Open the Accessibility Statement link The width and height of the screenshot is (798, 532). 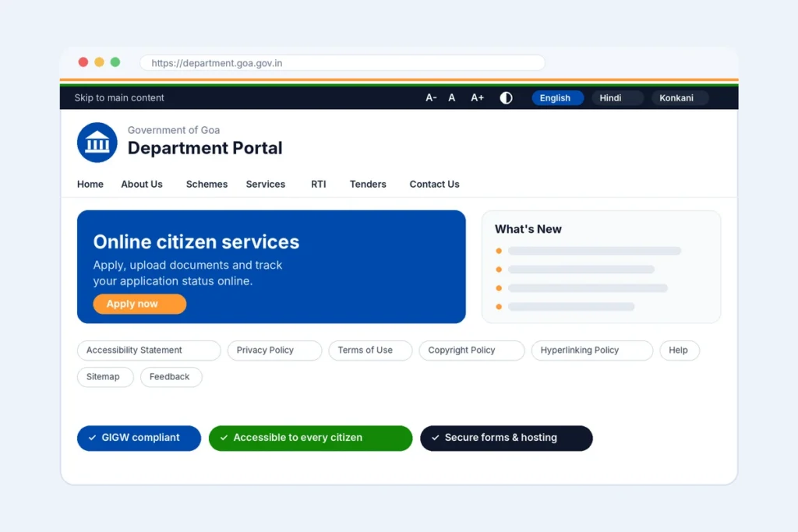point(149,351)
